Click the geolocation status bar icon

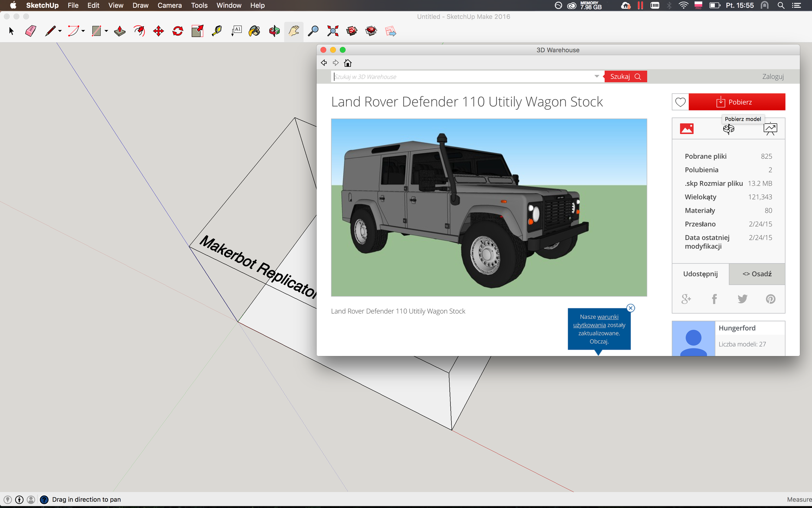click(7, 500)
